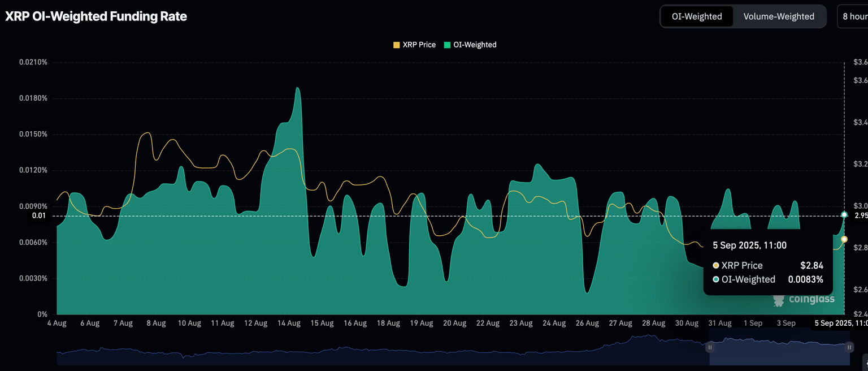Click the teal OI-Weighted data point marker

(x=844, y=215)
